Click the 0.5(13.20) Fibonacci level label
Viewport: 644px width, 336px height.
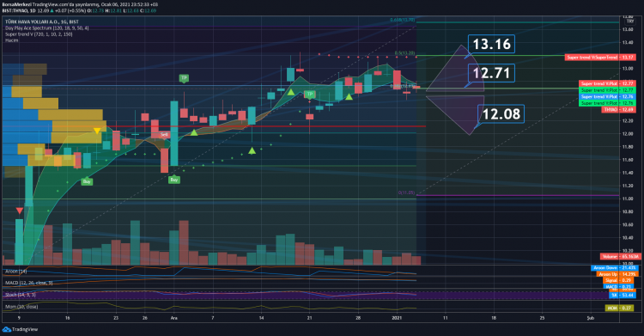pyautogui.click(x=405, y=53)
